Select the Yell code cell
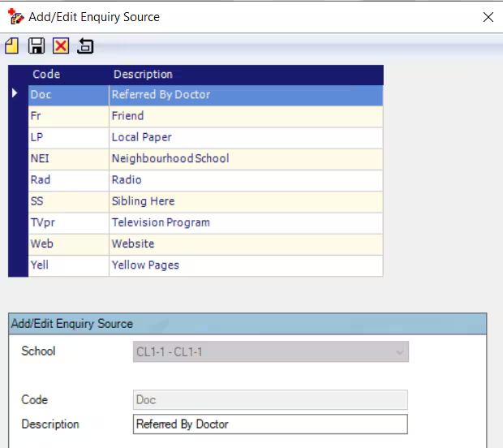The width and height of the screenshot is (503, 448). 69,265
